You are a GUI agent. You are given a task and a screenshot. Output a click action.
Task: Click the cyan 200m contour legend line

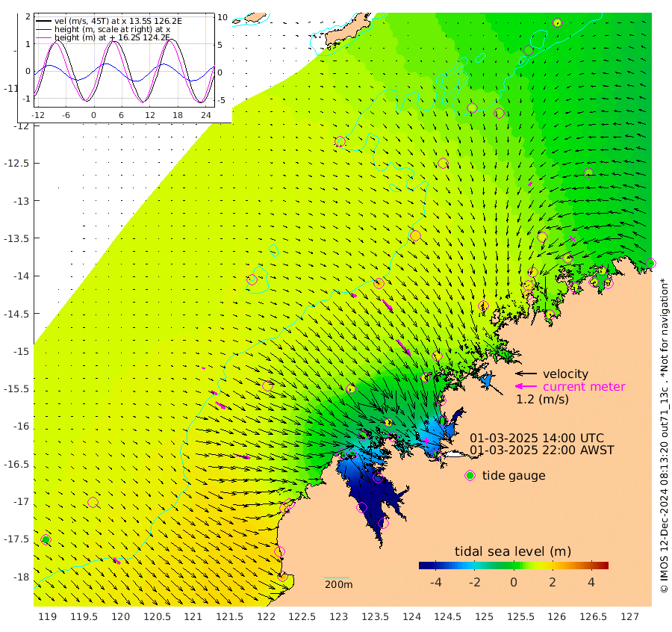337,578
